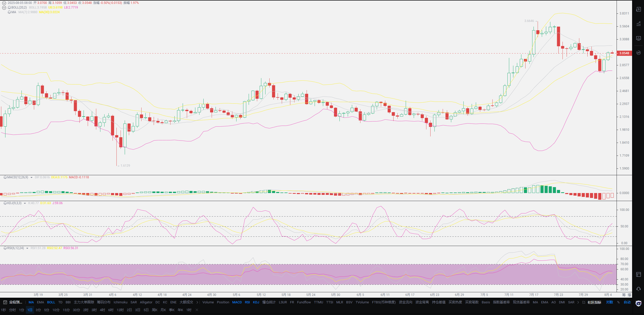Click the alert bell next to MA legend
The width and height of the screenshot is (644, 315).
pos(9,12)
